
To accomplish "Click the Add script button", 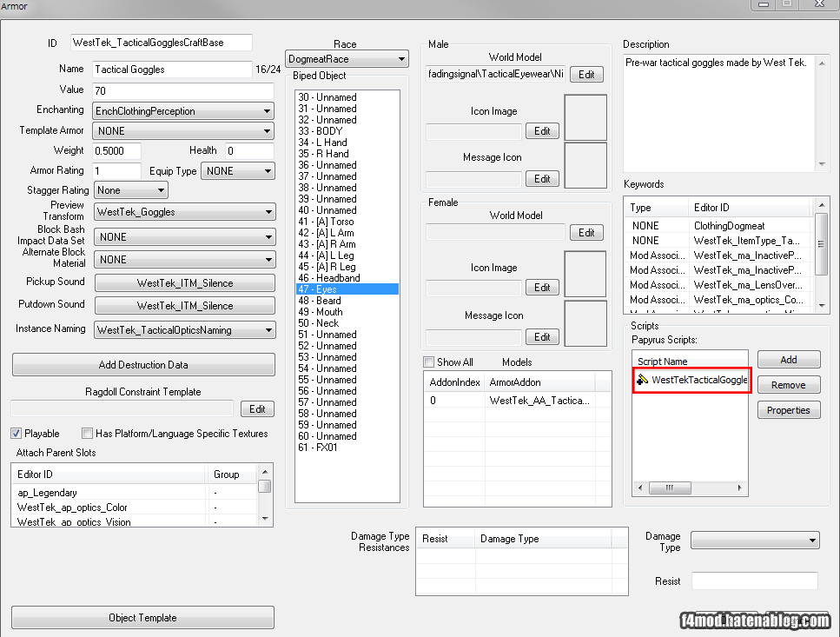I will tap(789, 360).
